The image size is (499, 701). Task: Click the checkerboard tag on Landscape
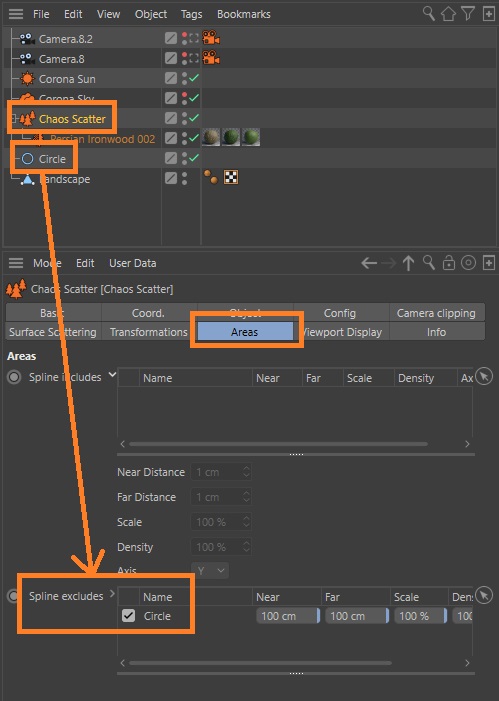(x=231, y=177)
